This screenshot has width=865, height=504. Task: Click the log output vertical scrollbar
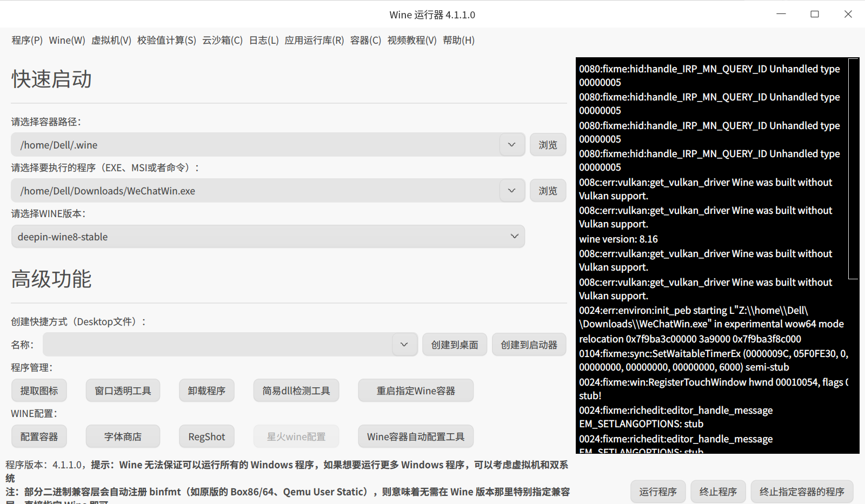click(x=853, y=169)
